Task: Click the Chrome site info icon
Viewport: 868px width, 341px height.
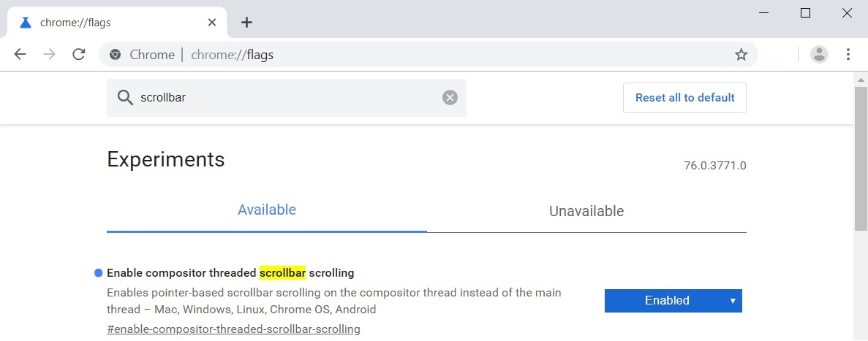Action: click(115, 55)
